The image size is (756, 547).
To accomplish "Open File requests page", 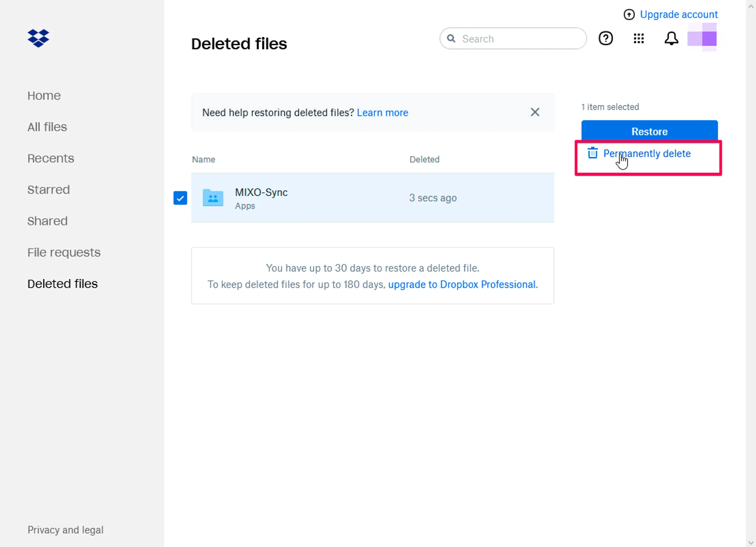I will tap(64, 252).
